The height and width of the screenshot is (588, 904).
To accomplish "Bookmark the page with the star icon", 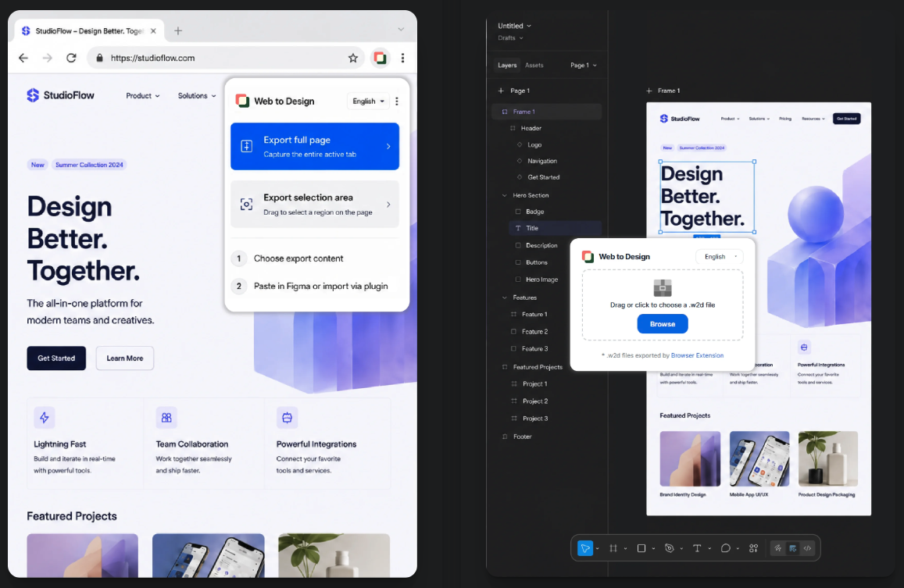I will [x=353, y=58].
